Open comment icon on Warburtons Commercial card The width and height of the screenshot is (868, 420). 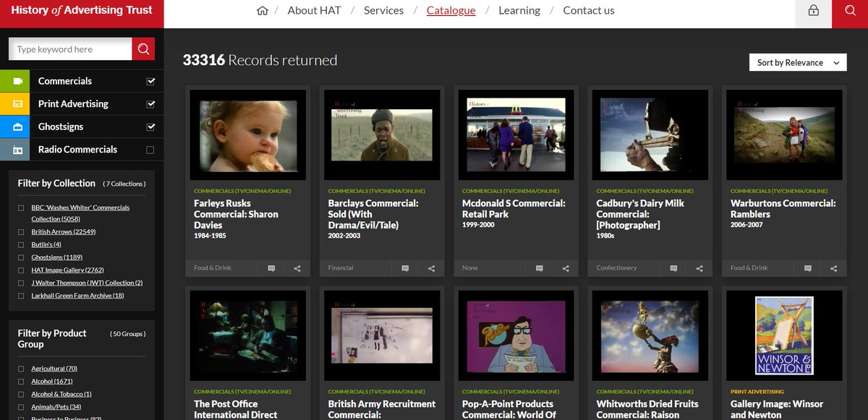[808, 268]
